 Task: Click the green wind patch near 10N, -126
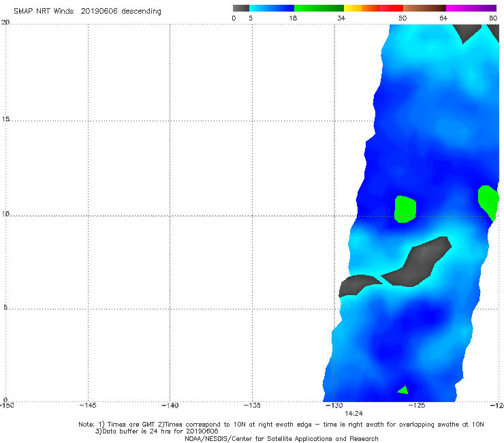405,209
